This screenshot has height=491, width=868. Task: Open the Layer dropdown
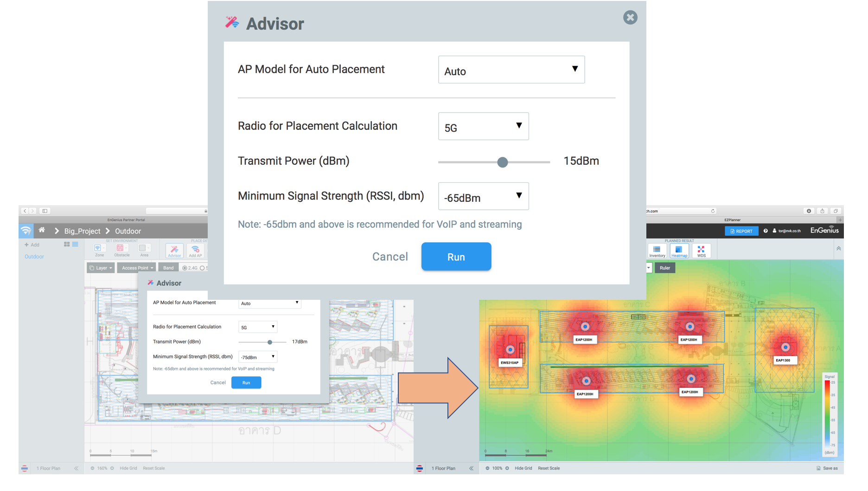pos(101,268)
